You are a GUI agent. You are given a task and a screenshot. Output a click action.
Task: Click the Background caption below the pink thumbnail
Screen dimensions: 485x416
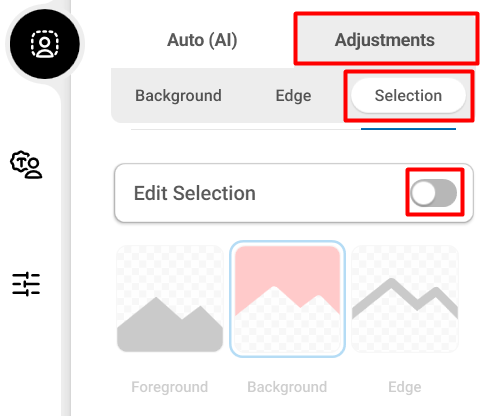pyautogui.click(x=287, y=387)
